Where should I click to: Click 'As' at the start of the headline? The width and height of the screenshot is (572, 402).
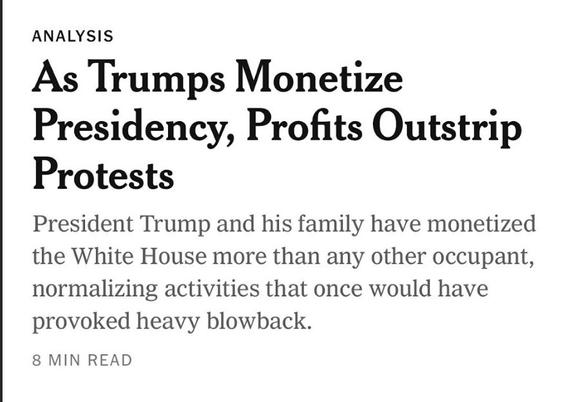coord(55,77)
